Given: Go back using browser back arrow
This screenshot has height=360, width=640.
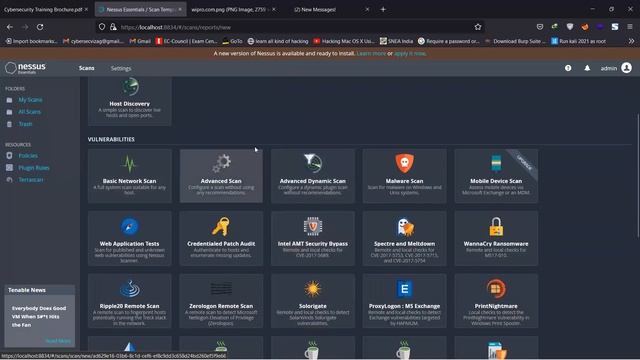Looking at the screenshot, I should [10, 27].
